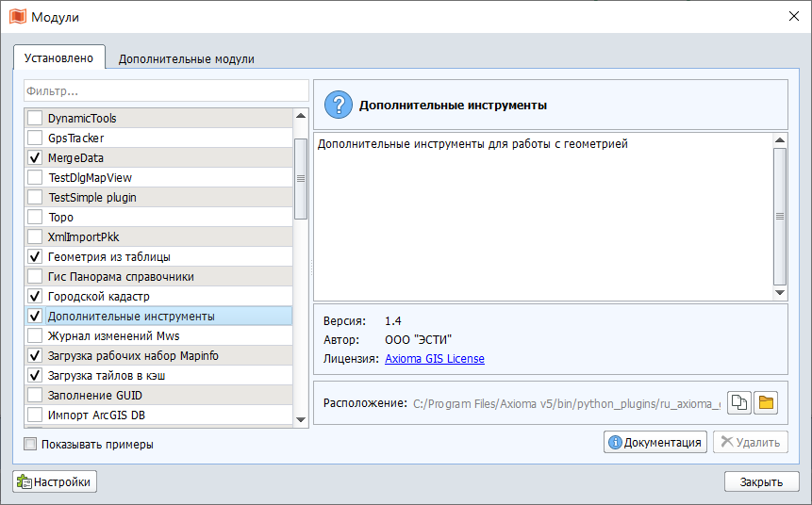This screenshot has width=812, height=505.
Task: Select the Установлено tab
Action: click(58, 57)
